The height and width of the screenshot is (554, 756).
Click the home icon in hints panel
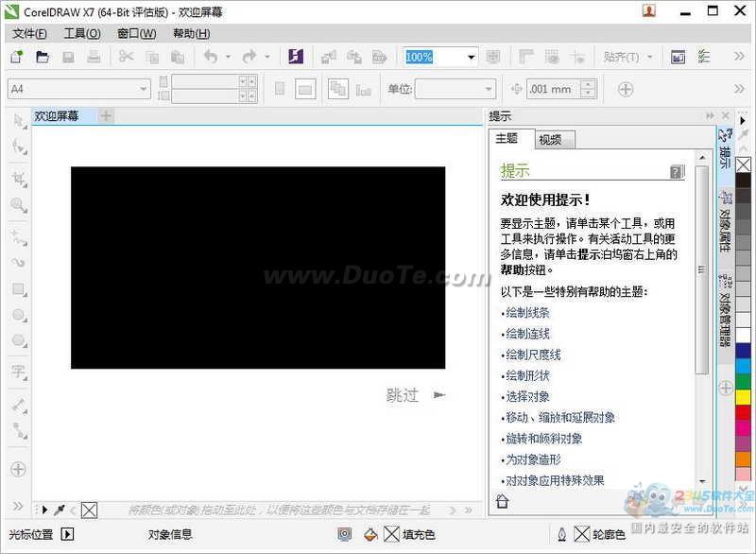point(503,501)
